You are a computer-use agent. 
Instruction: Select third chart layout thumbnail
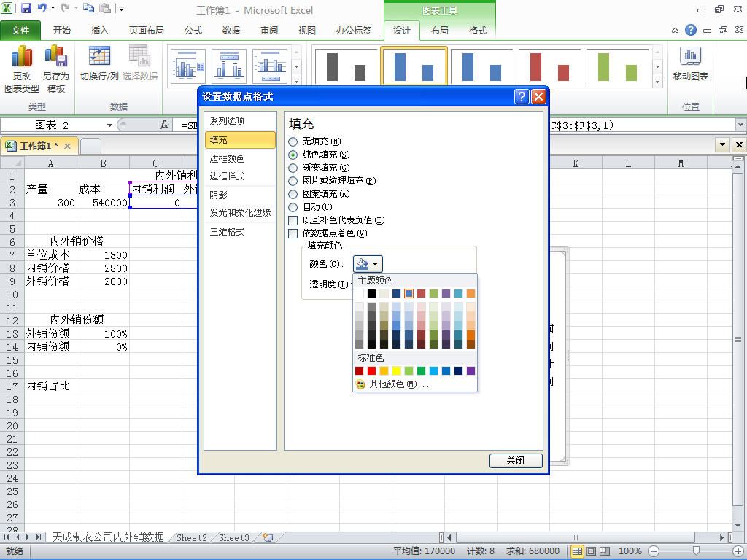click(270, 66)
